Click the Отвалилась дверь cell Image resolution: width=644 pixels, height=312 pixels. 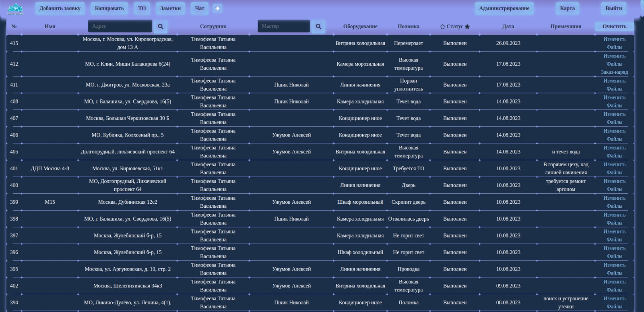point(409,219)
